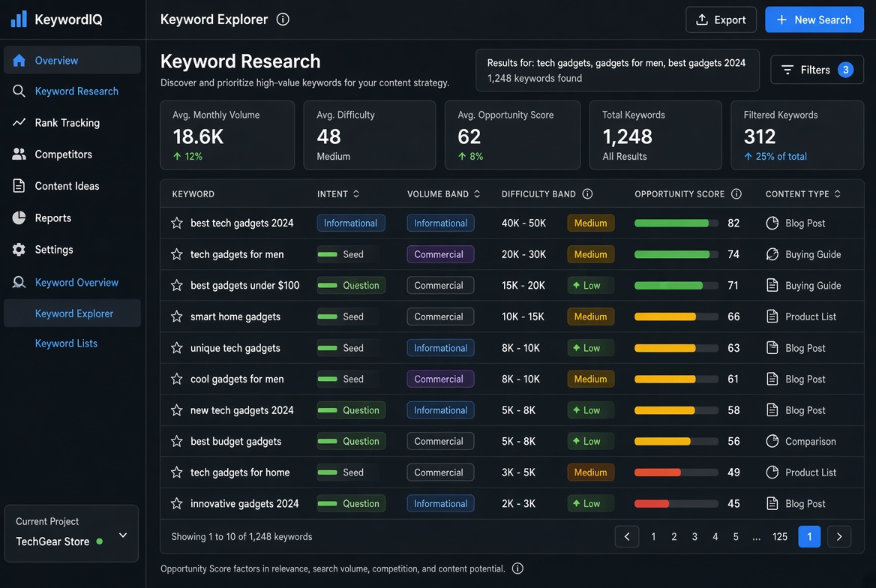876x588 pixels.
Task: Open Content Ideas section
Action: click(72, 186)
